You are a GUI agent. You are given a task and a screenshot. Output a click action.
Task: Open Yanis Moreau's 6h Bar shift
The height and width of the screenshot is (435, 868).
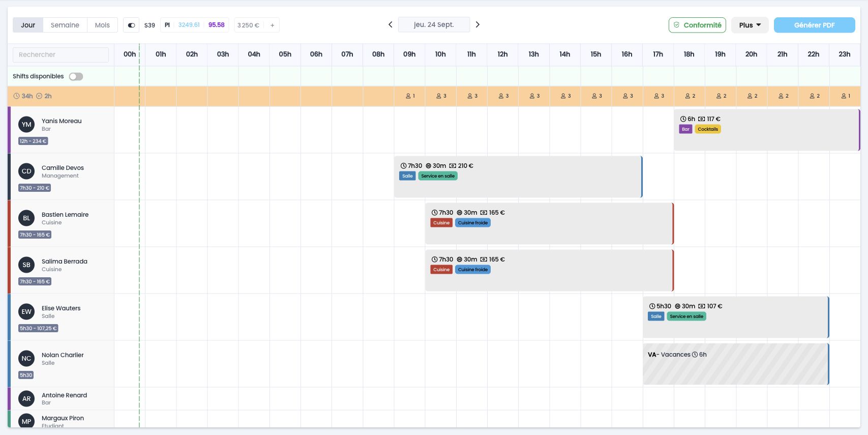coord(767,130)
